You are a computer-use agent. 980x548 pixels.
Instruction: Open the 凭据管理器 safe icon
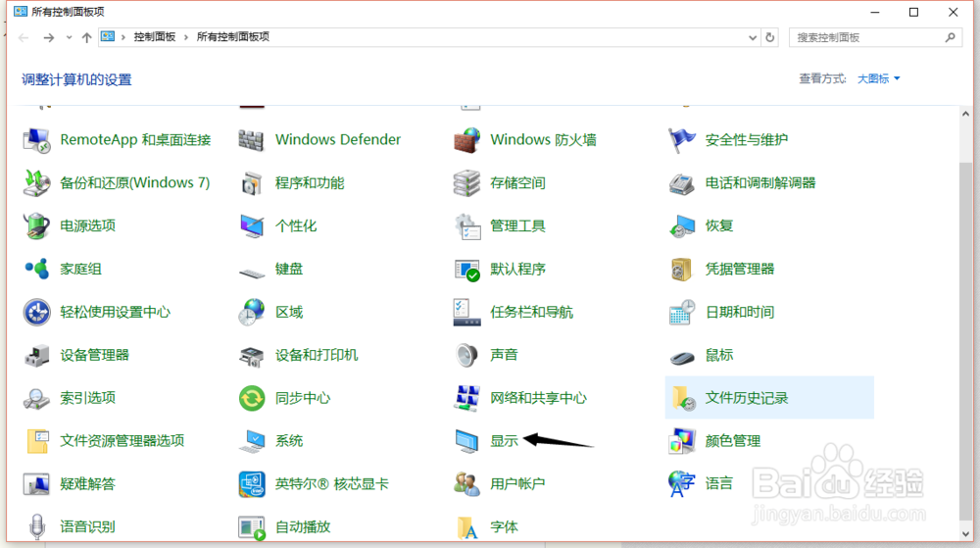click(682, 270)
